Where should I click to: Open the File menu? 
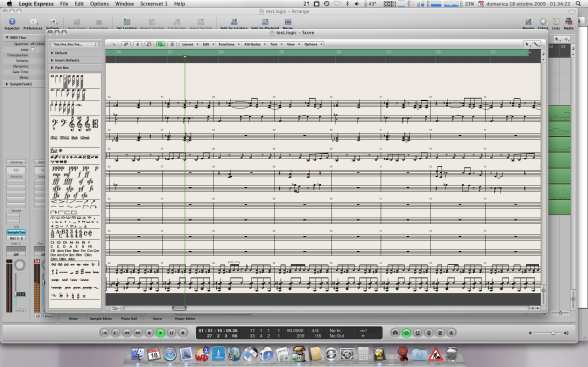coord(64,4)
